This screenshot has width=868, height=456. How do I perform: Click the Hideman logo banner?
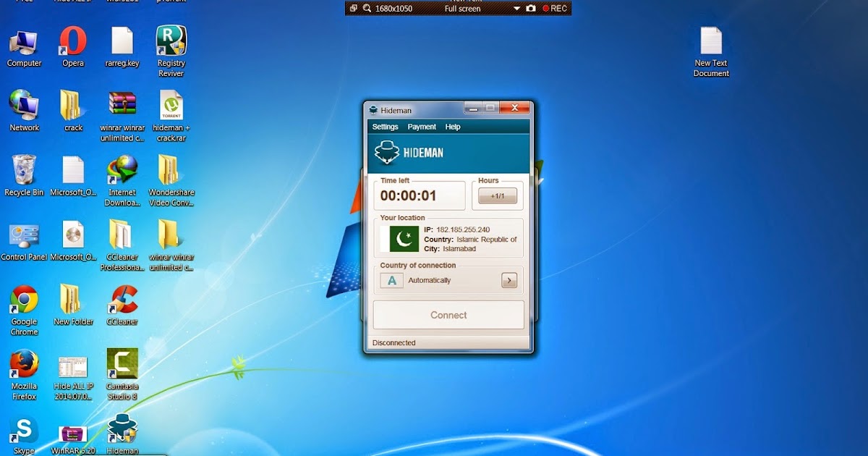(x=448, y=153)
